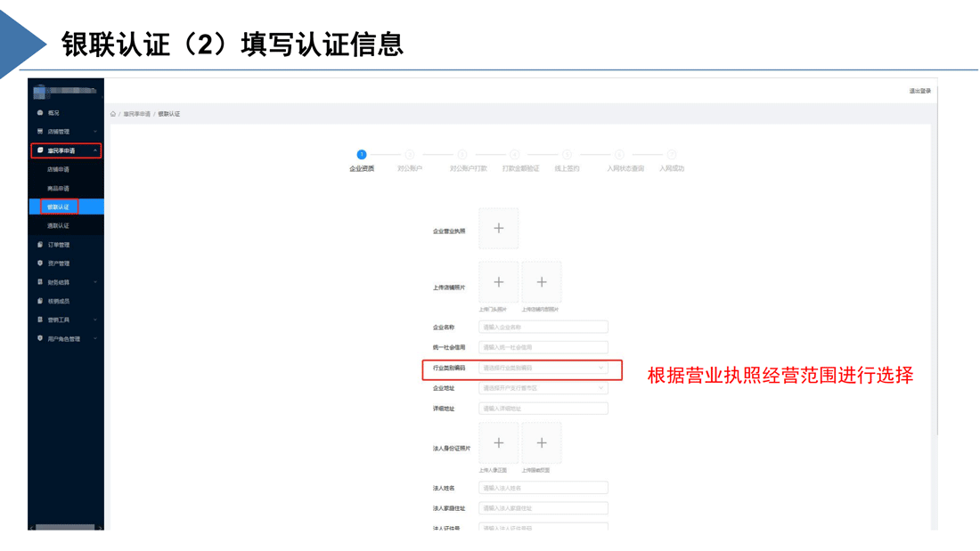Click the 统一社会信用 input field
This screenshot has height=551, width=980.
[543, 347]
